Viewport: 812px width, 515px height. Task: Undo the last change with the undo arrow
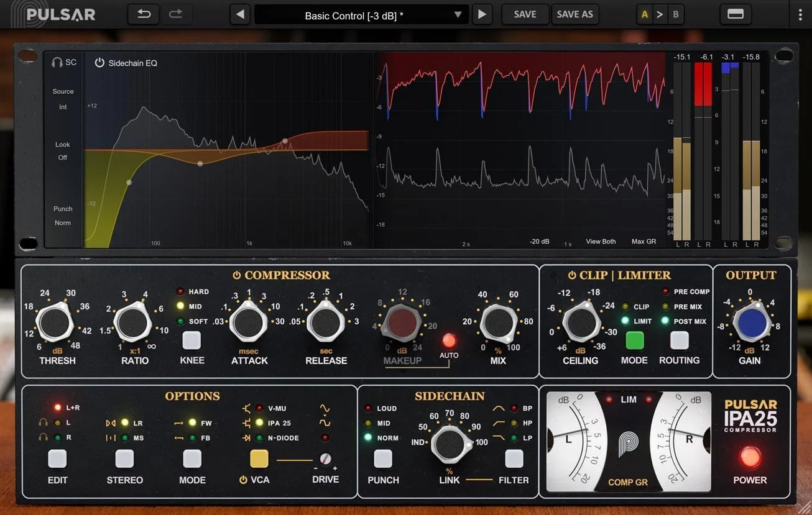(x=142, y=13)
